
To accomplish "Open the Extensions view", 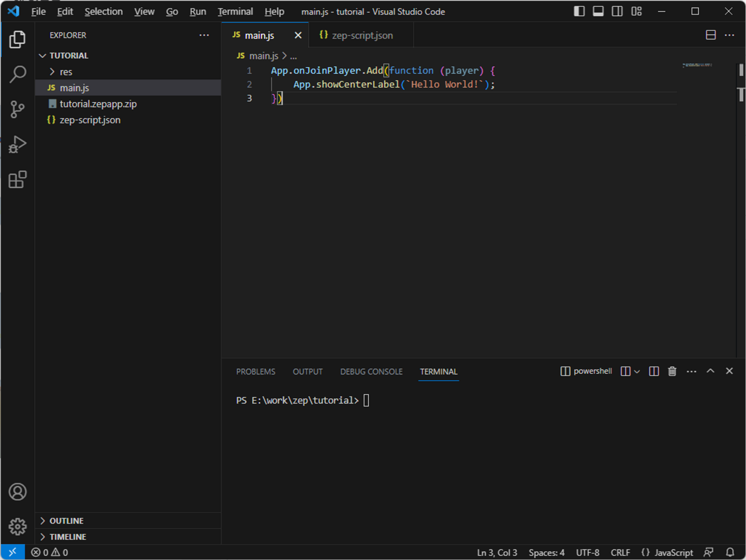I will 18,179.
